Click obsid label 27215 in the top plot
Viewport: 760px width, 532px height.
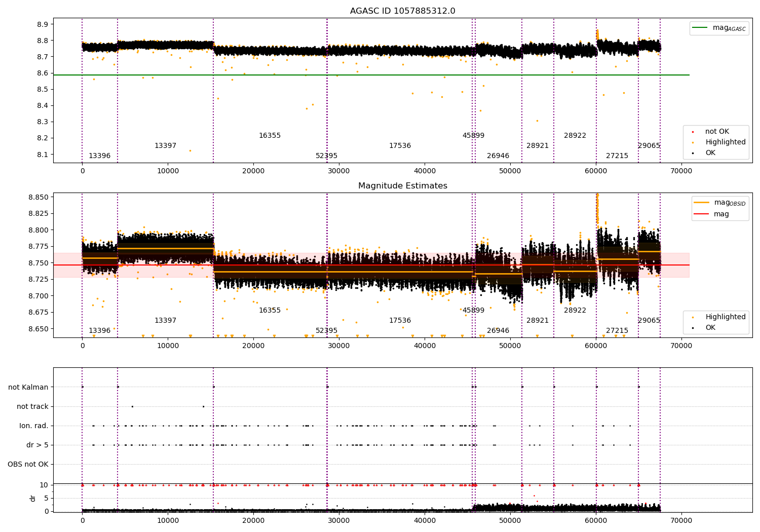(x=617, y=156)
